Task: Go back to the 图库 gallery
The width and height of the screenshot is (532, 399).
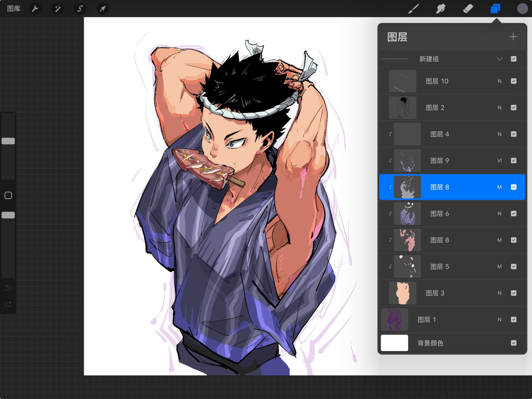Action: point(14,9)
